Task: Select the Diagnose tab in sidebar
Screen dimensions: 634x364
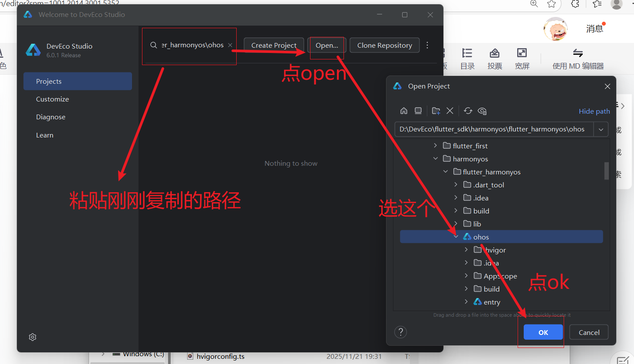Action: (78, 117)
